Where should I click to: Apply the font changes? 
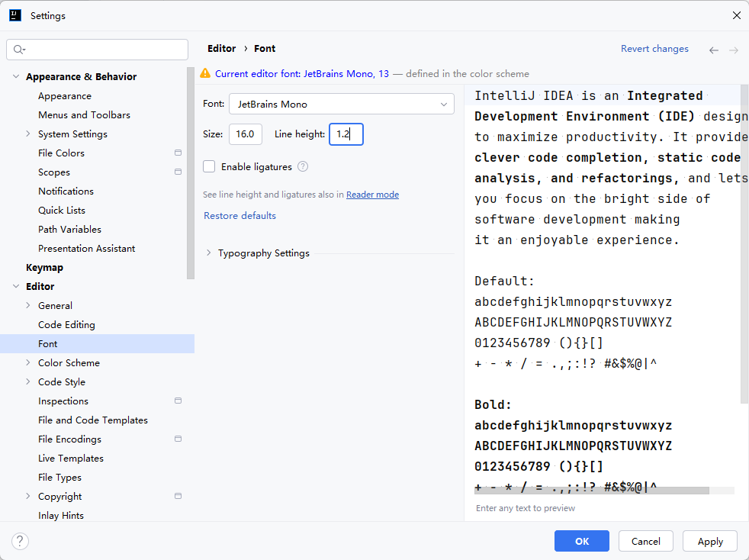pyautogui.click(x=710, y=541)
